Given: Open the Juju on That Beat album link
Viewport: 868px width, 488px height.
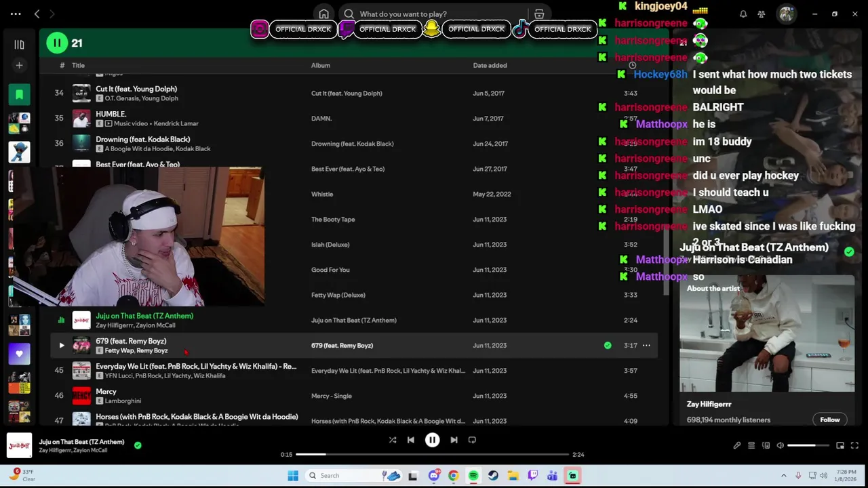Looking at the screenshot, I should [354, 321].
